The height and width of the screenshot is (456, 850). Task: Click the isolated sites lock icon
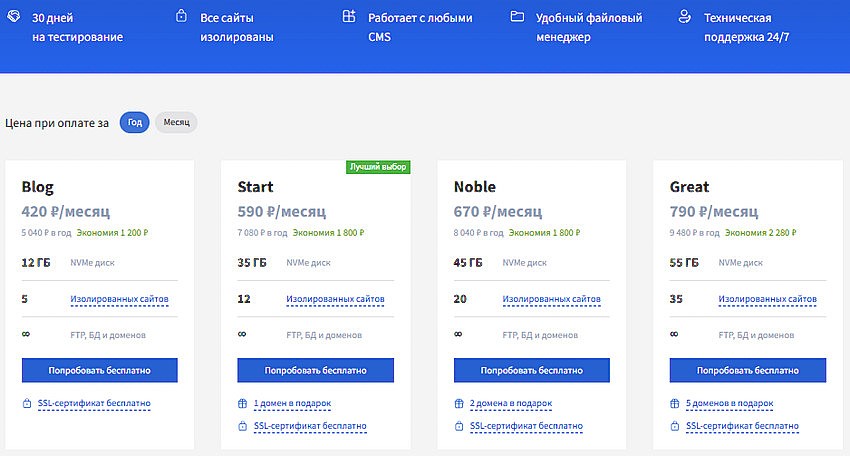pos(182,16)
